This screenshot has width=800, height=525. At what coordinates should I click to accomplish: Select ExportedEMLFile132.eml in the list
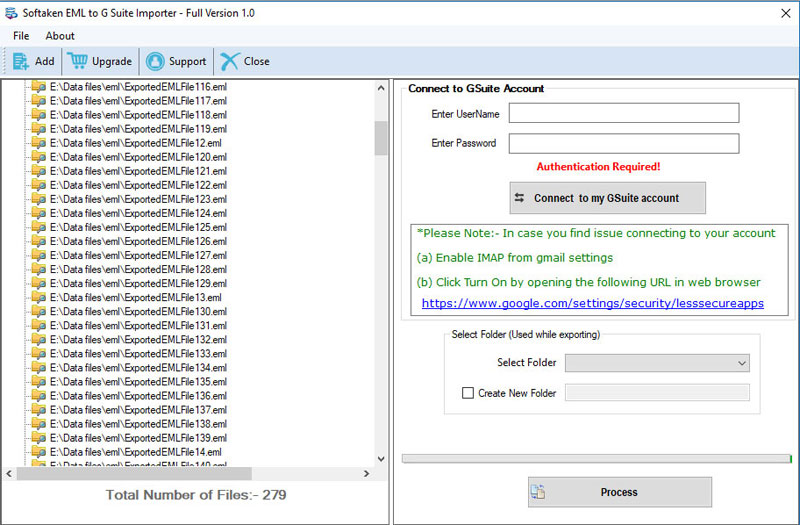click(x=138, y=339)
